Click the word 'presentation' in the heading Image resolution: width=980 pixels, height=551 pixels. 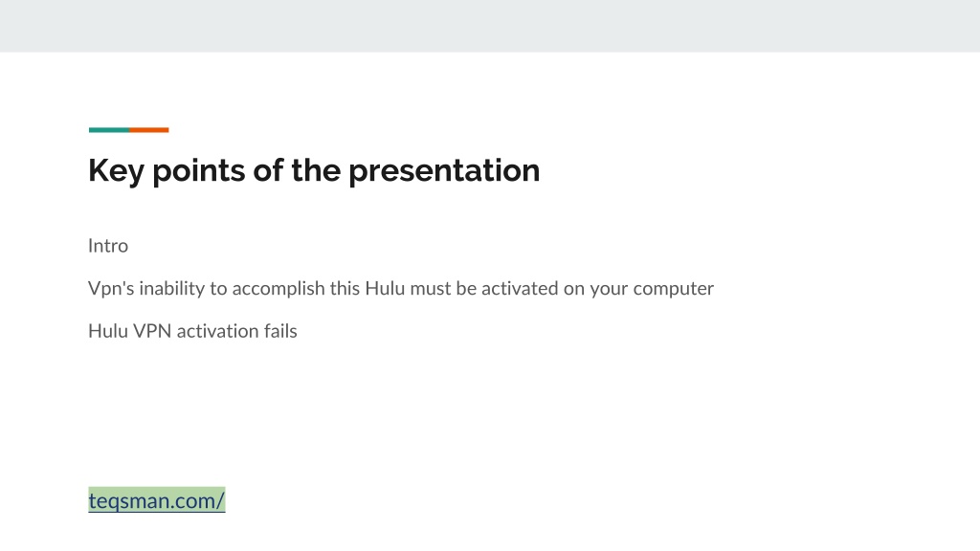[x=444, y=170]
